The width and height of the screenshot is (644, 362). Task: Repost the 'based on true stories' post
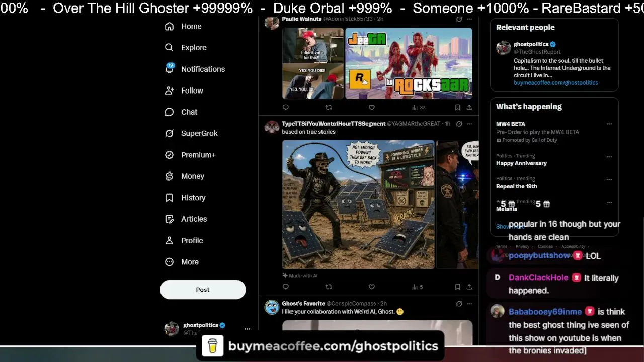(x=329, y=287)
